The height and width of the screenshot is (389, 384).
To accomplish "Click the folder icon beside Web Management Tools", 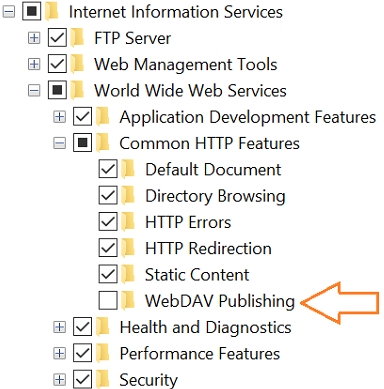I will [x=78, y=63].
